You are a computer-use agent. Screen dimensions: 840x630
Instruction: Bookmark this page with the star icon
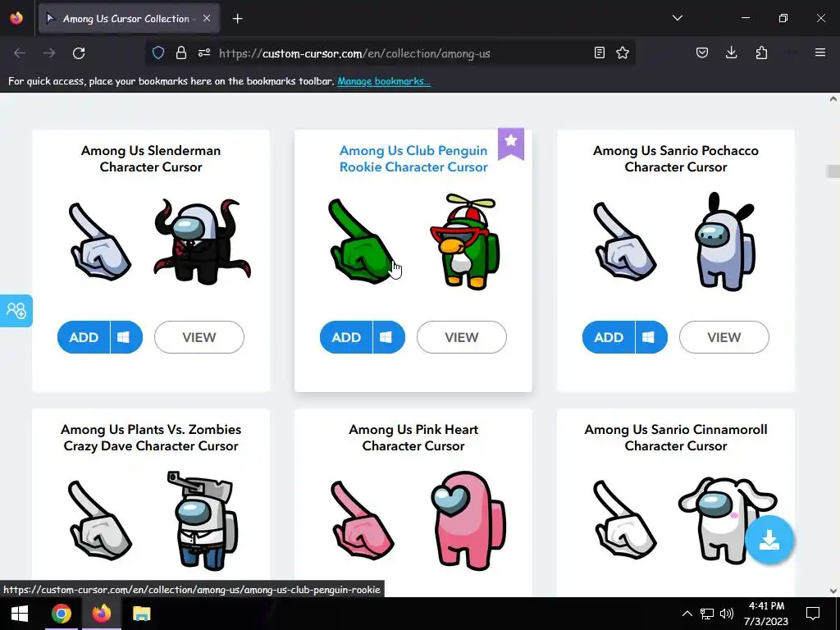point(623,52)
